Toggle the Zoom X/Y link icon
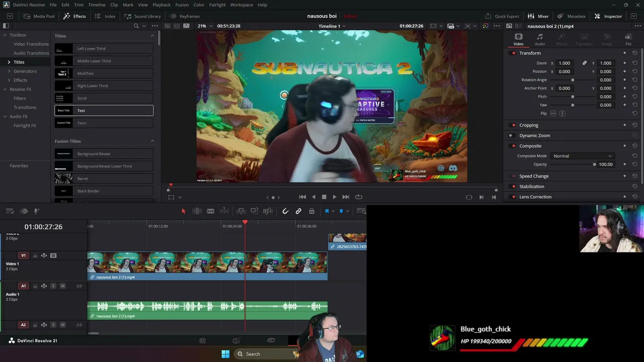Viewport: 644px width, 362px height. (585, 63)
